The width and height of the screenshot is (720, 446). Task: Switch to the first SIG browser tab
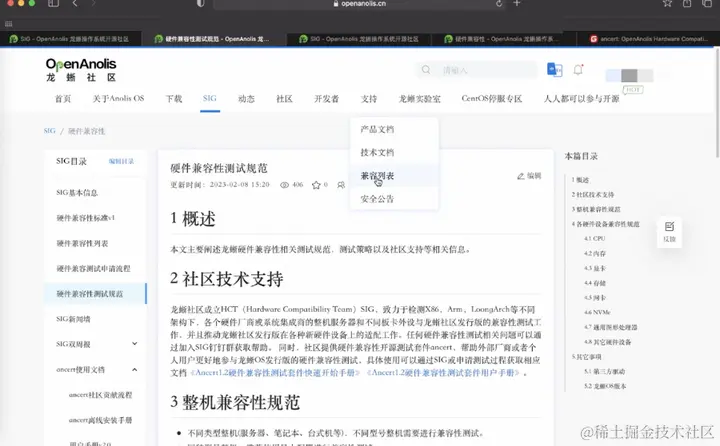70,39
